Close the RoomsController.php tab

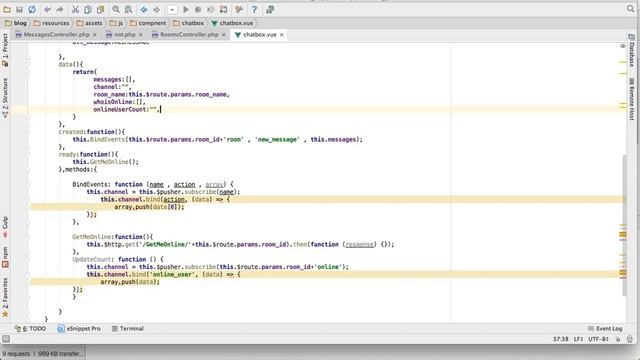pyautogui.click(x=224, y=35)
